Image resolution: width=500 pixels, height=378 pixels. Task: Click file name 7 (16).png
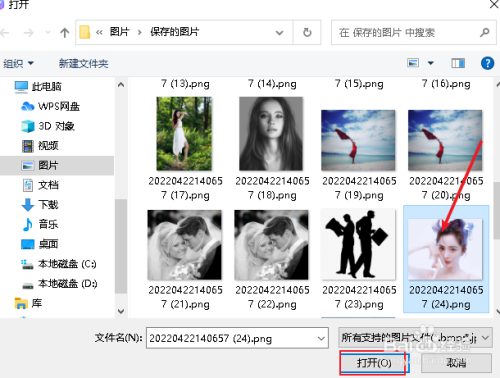tap(446, 84)
